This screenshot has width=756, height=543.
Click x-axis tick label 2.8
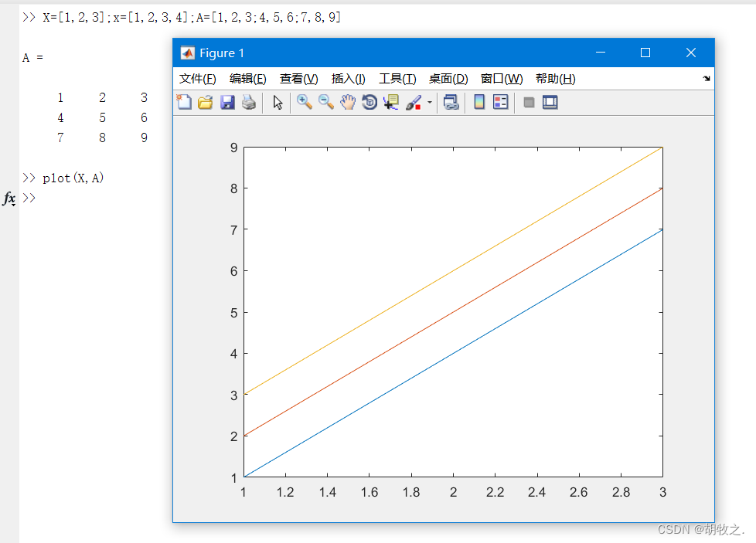(x=621, y=493)
